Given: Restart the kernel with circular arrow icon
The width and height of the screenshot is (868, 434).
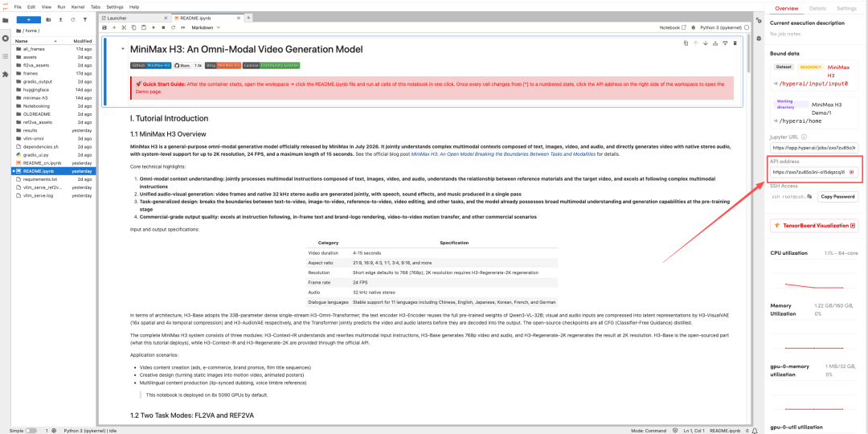Looking at the screenshot, I should click(x=174, y=27).
